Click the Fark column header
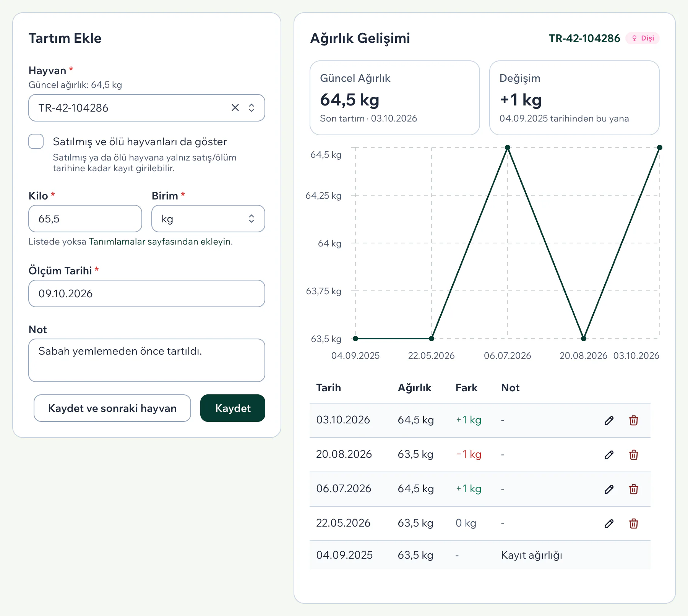Viewport: 688px width, 616px height. click(467, 388)
